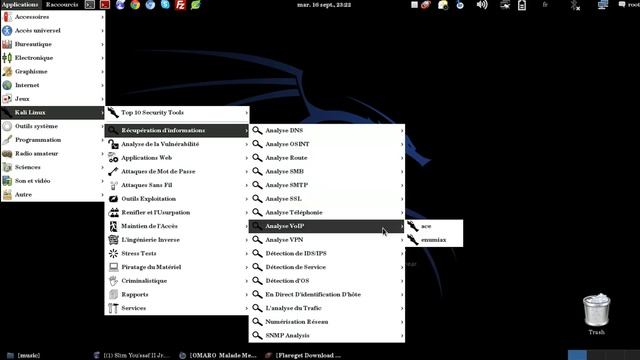Open Renifler et l'Usurpation submenu
640x360 pixels.
click(177, 213)
